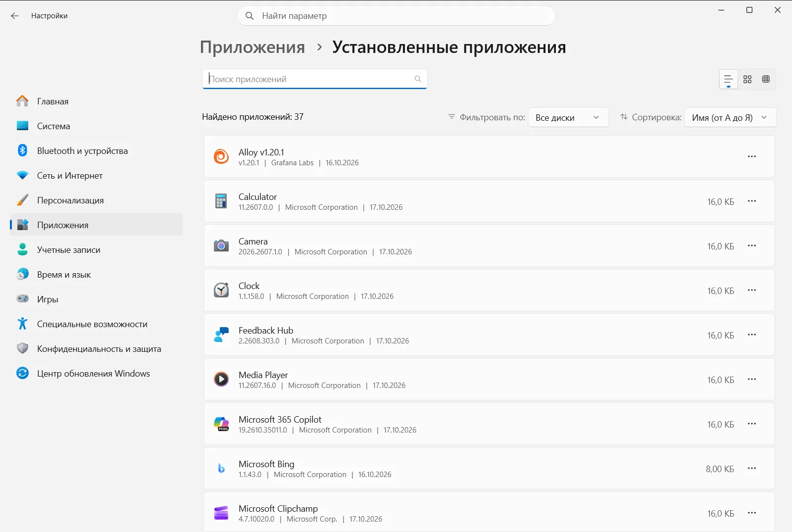792x532 pixels.
Task: Click the 'Поиск приложений' search field
Action: [314, 79]
